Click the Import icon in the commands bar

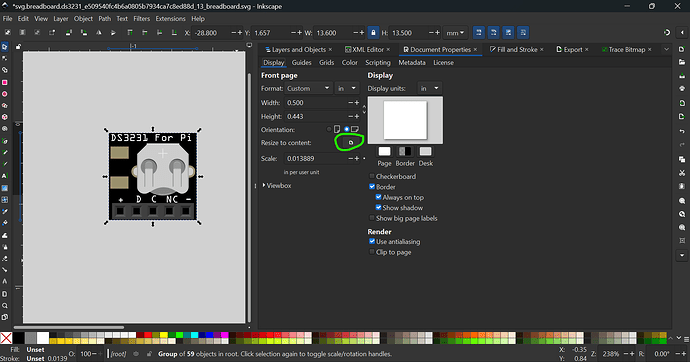tap(682, 103)
